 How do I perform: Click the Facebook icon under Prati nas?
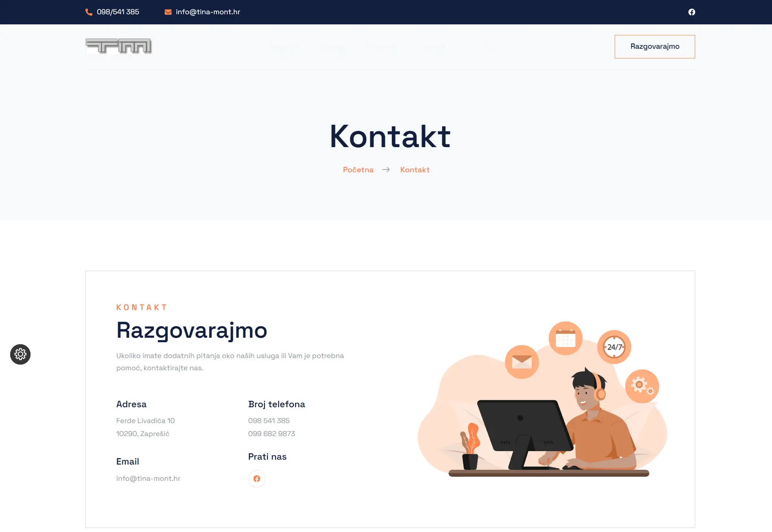click(257, 479)
